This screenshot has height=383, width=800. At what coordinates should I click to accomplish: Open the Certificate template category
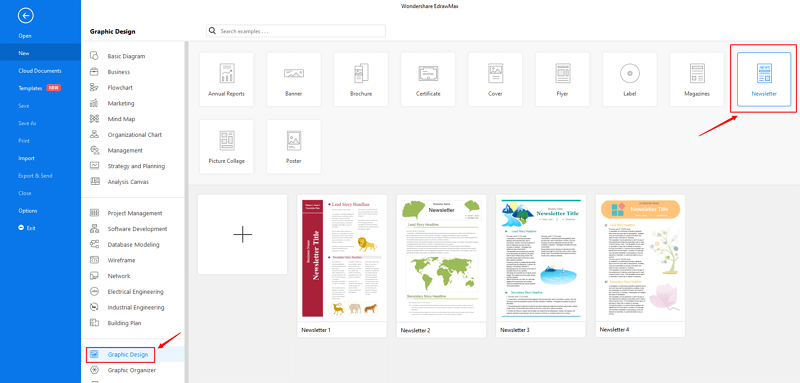[428, 79]
